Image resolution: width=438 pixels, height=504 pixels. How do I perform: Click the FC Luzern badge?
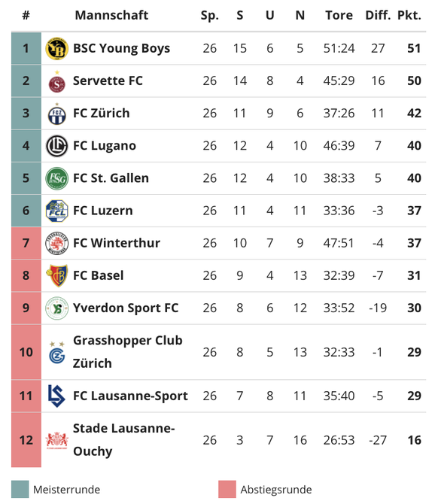tap(56, 211)
